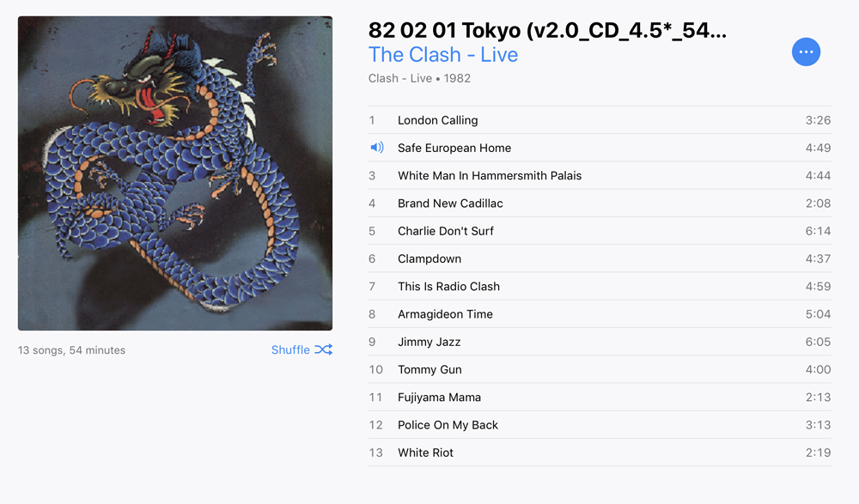Image resolution: width=859 pixels, height=504 pixels.
Task: Select the Armagideon Time track
Action: tap(600, 314)
